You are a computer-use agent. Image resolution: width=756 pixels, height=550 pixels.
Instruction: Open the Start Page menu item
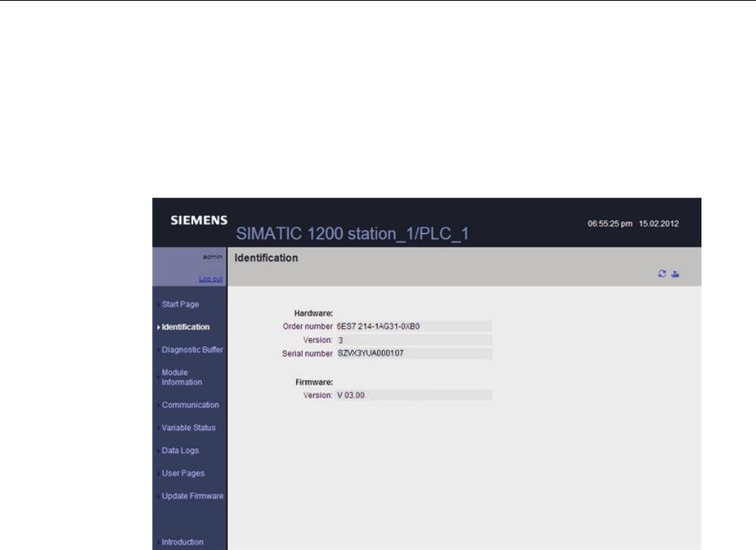[180, 304]
